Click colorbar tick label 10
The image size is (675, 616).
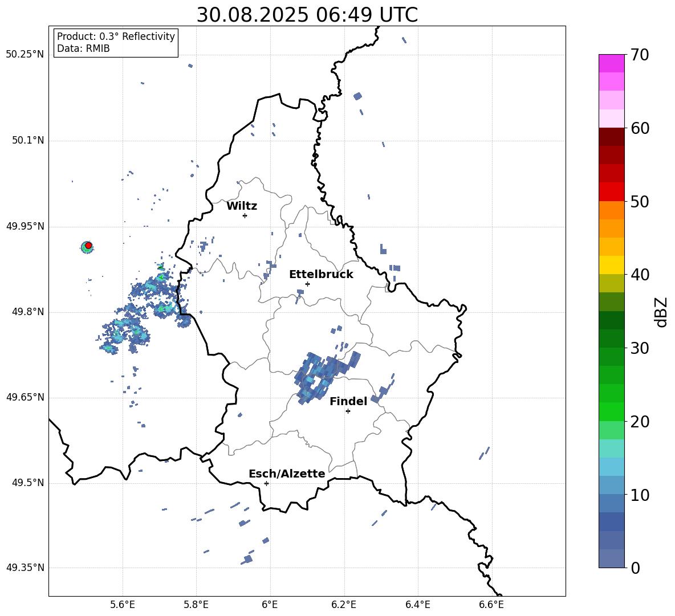(x=639, y=495)
